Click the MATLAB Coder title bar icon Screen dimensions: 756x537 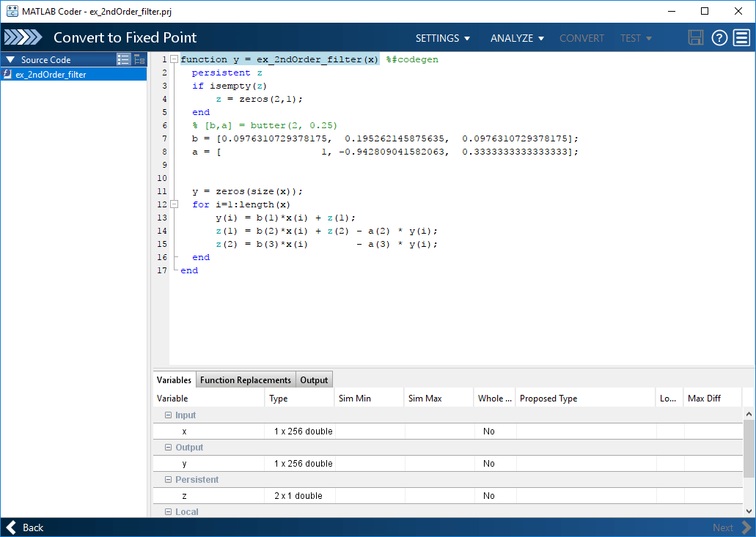pyautogui.click(x=12, y=11)
